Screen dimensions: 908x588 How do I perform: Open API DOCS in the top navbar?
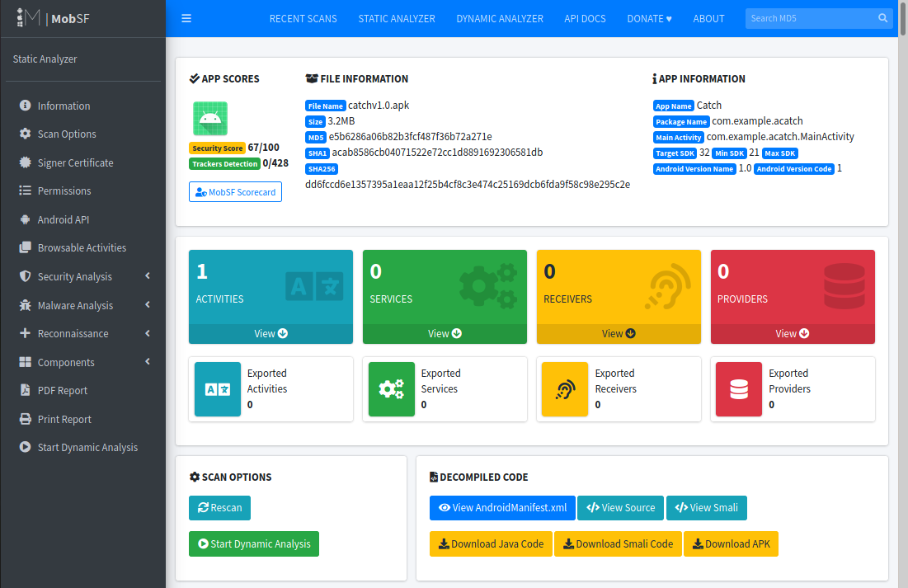pyautogui.click(x=585, y=18)
